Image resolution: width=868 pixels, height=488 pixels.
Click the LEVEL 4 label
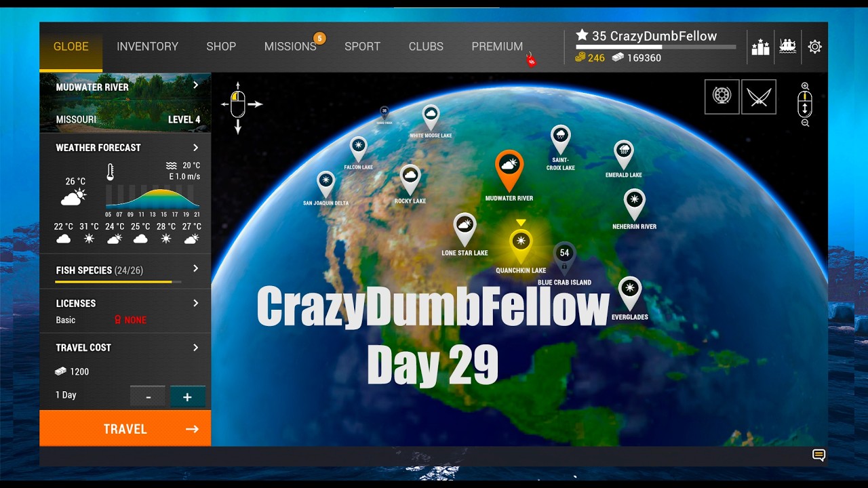tap(184, 119)
